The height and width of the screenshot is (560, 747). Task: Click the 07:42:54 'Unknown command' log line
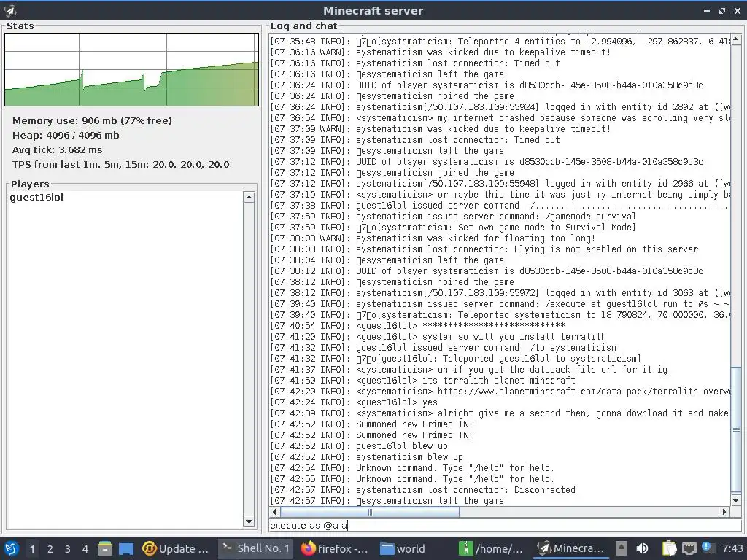(x=413, y=468)
